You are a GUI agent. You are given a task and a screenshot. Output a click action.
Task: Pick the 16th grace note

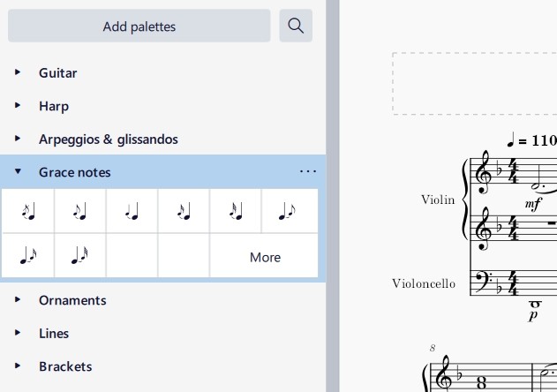(x=184, y=211)
